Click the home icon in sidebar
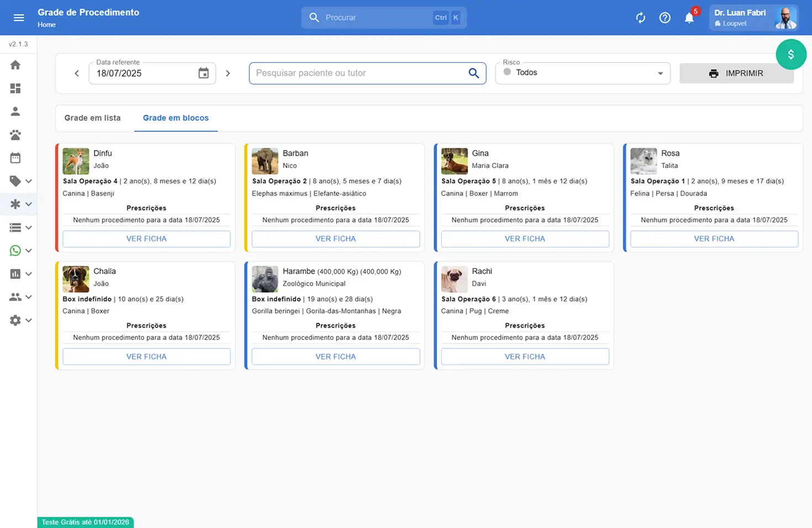Viewport: 812px width, 528px height. (15, 65)
